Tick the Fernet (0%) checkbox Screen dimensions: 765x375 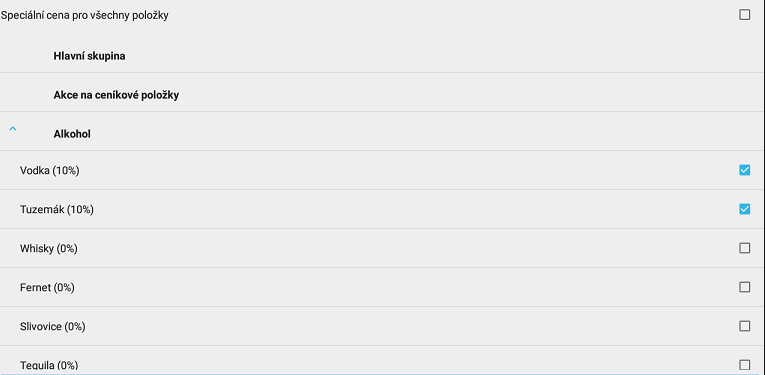[745, 287]
